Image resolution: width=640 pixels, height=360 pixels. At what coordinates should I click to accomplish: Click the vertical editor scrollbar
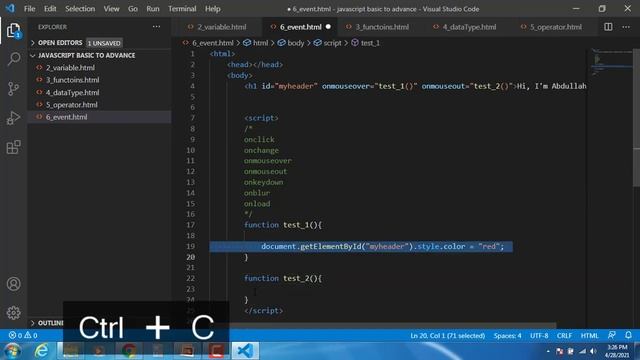click(636, 118)
